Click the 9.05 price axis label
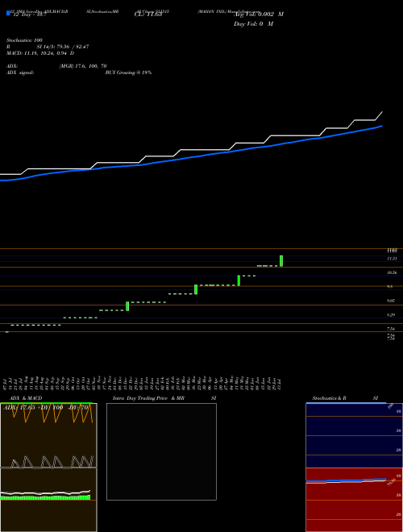403x532 pixels. 391,301
